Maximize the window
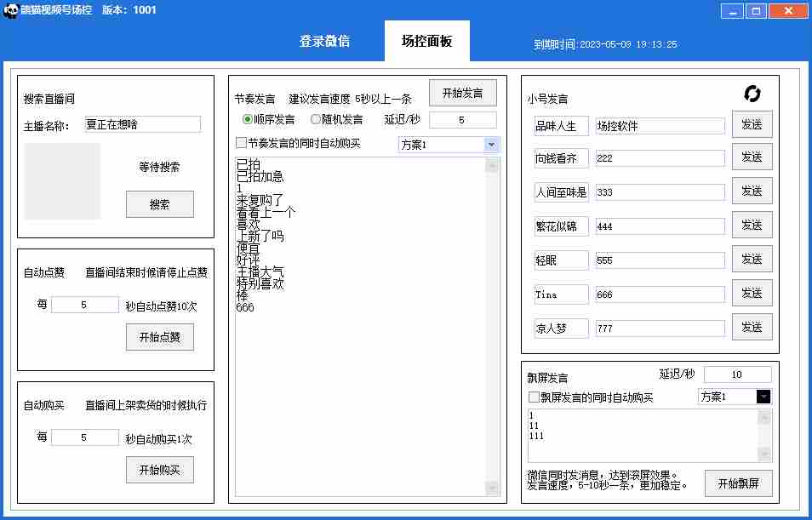Image resolution: width=812 pixels, height=520 pixels. [x=756, y=11]
